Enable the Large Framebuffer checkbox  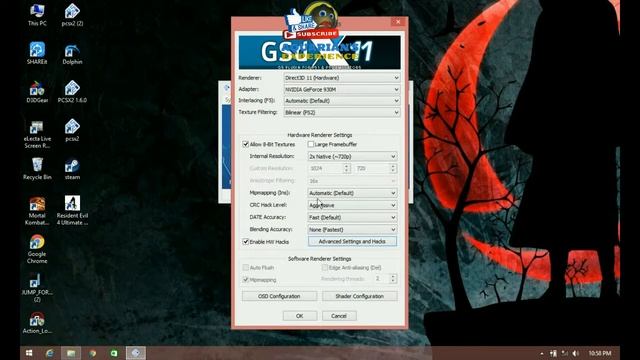click(x=311, y=144)
